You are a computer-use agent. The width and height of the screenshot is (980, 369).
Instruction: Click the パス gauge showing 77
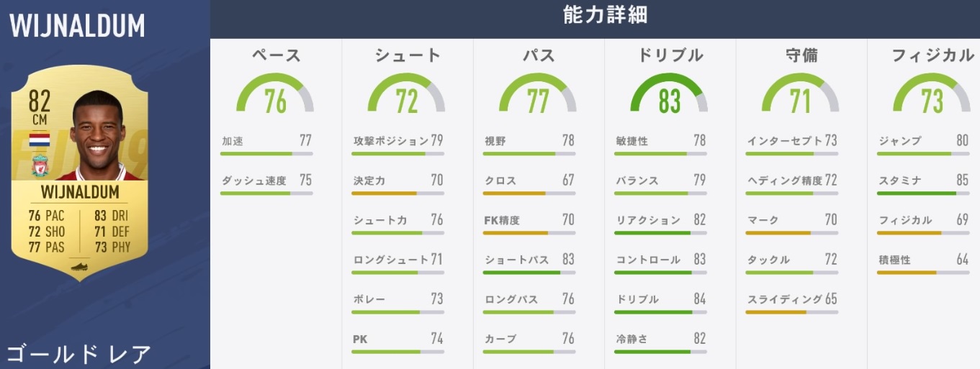pyautogui.click(x=538, y=95)
